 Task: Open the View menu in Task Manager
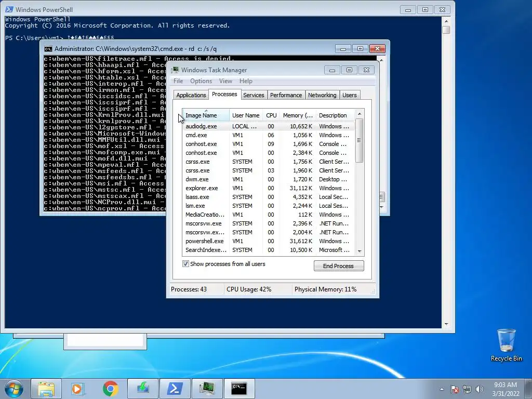pyautogui.click(x=225, y=81)
